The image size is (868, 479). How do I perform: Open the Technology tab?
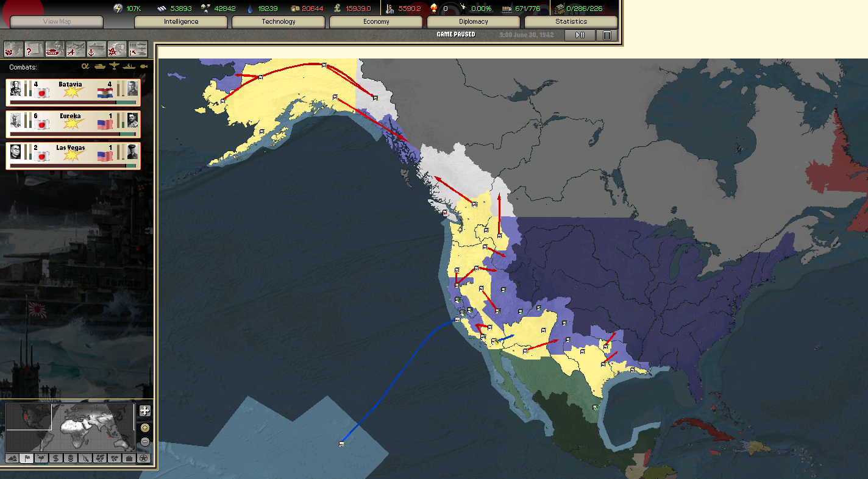[279, 22]
